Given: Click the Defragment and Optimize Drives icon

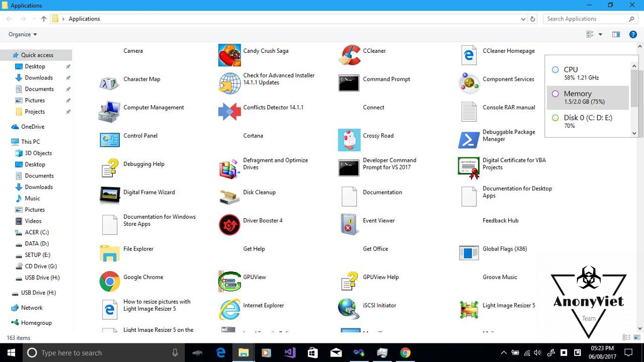Looking at the screenshot, I should tap(229, 168).
